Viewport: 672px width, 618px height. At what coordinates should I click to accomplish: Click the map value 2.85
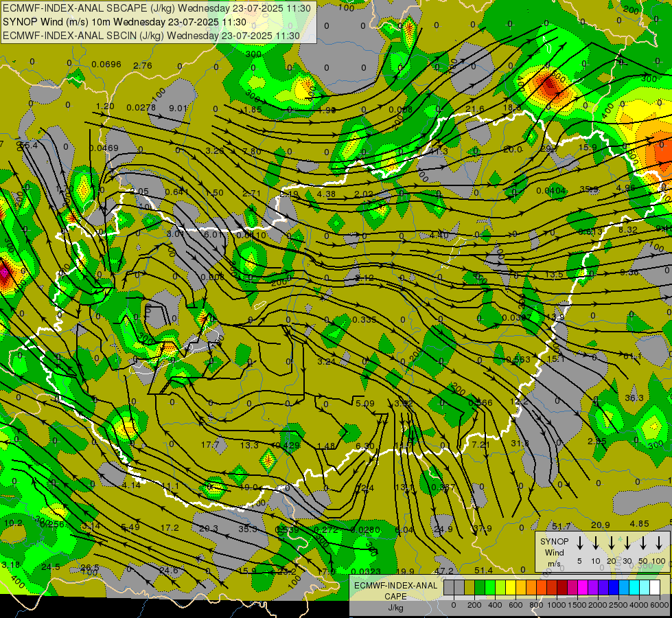coord(597,442)
